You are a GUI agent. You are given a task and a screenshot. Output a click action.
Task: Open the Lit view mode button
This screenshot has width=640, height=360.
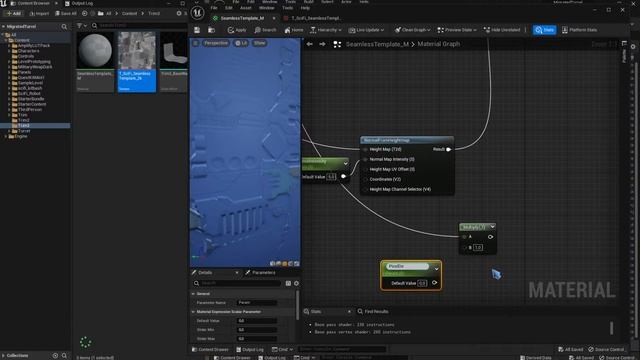[241, 43]
